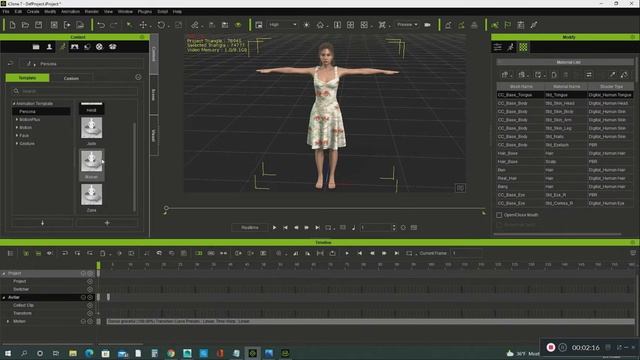640x360 pixels.
Task: Open the Preview camera dropdown
Action: (407, 25)
